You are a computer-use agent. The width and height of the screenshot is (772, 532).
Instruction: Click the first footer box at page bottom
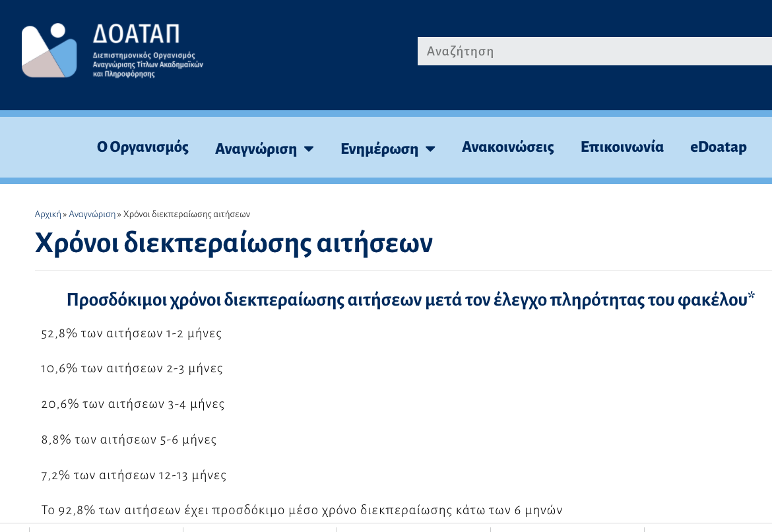pyautogui.click(x=106, y=529)
